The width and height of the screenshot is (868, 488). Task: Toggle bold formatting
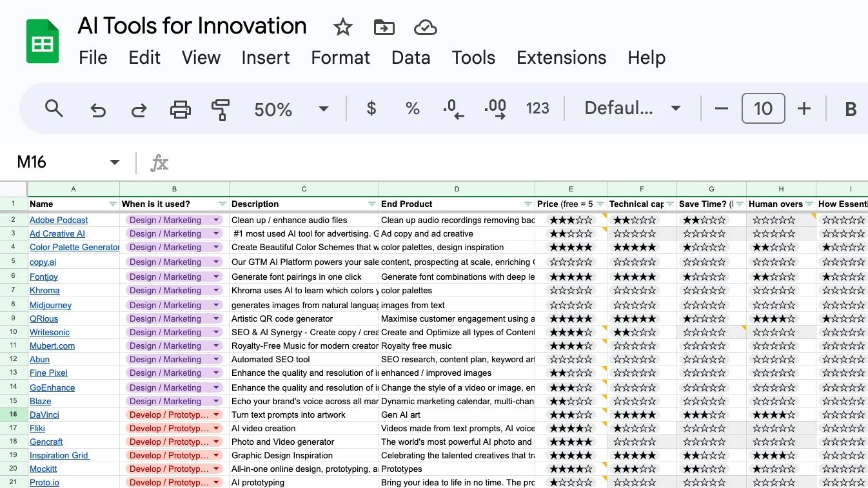pos(851,109)
